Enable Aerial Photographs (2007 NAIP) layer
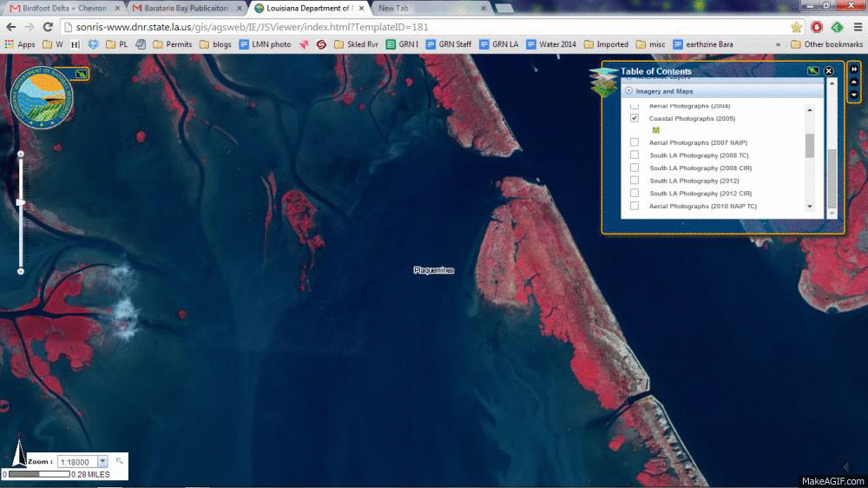 (635, 142)
